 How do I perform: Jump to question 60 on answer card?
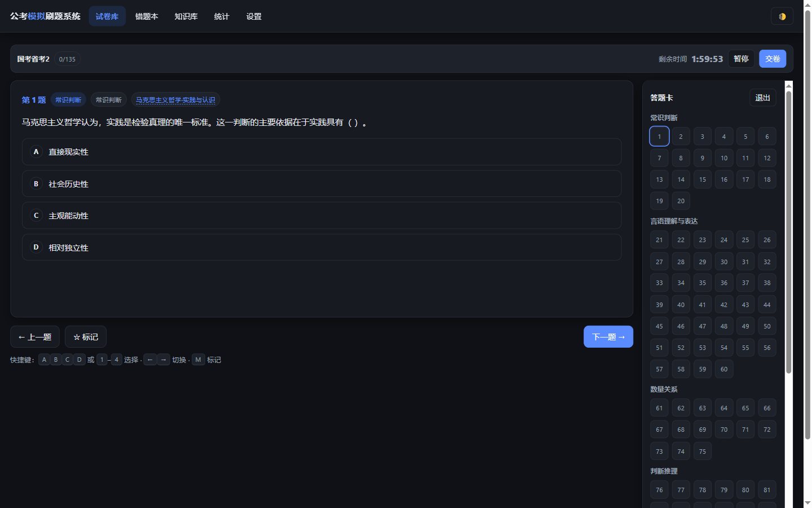(x=724, y=369)
